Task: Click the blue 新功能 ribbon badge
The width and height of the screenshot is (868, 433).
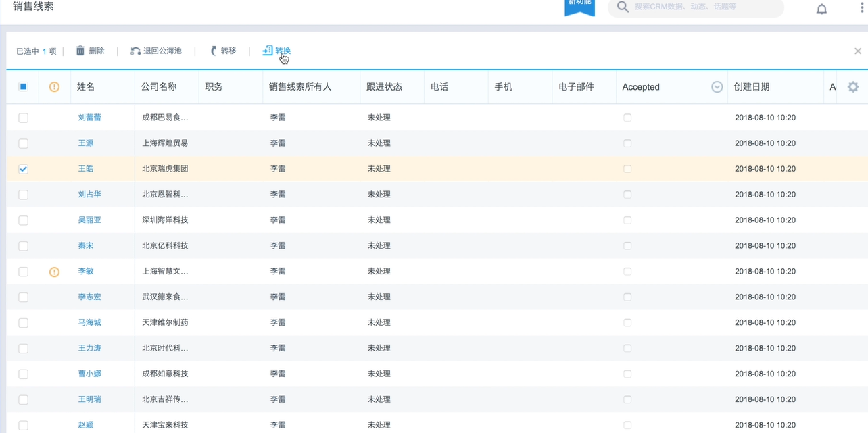Action: [579, 5]
